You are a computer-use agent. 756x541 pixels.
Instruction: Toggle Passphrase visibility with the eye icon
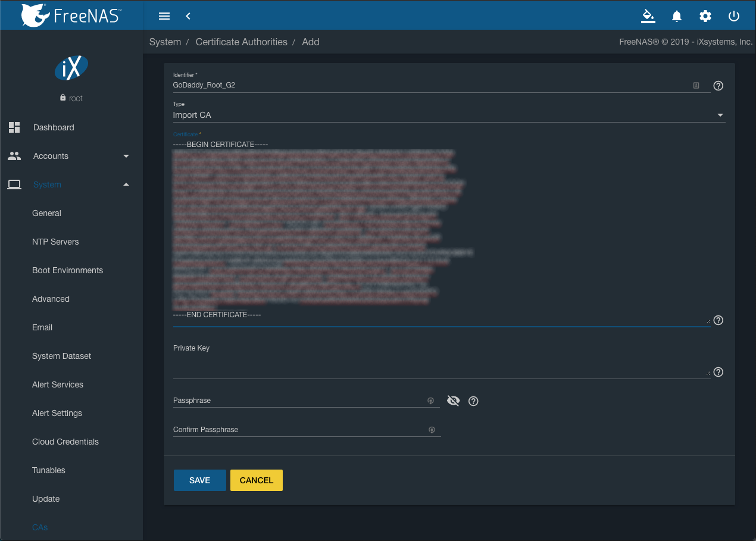(x=453, y=401)
